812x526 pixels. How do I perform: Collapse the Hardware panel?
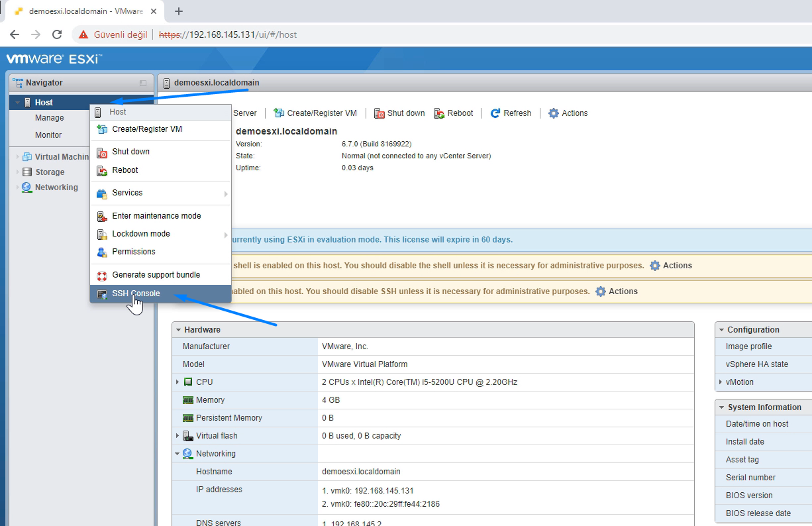pos(178,330)
